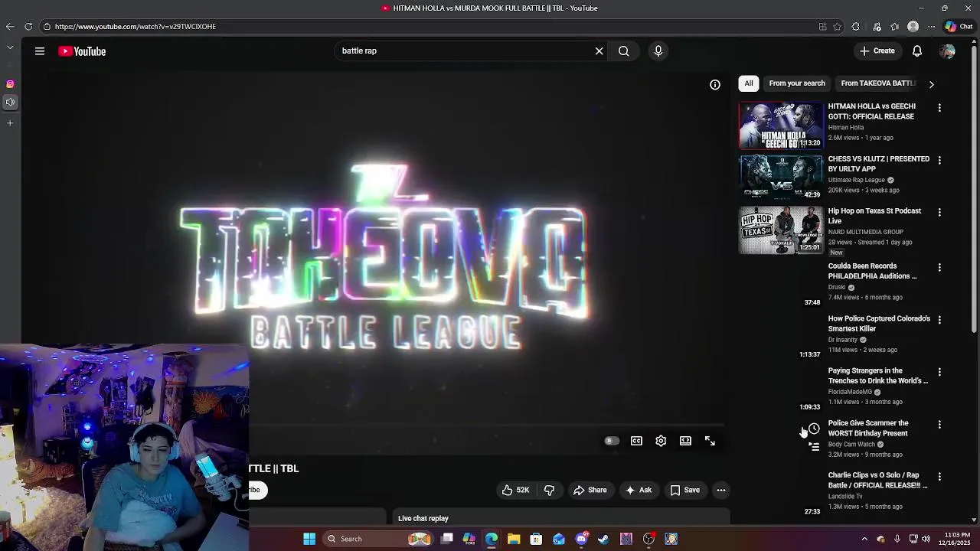Add Police Give Scammer video to Watch Later
980x551 pixels.
pos(814,429)
